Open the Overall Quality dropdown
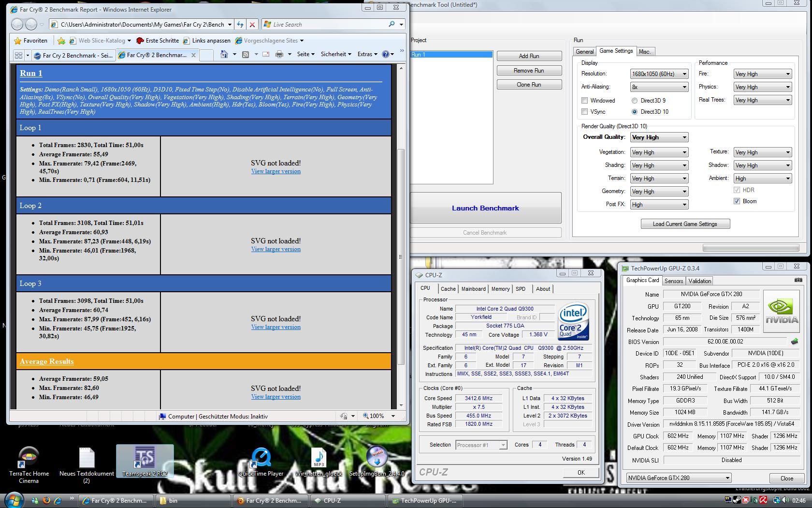This screenshot has height=508, width=812. point(659,137)
